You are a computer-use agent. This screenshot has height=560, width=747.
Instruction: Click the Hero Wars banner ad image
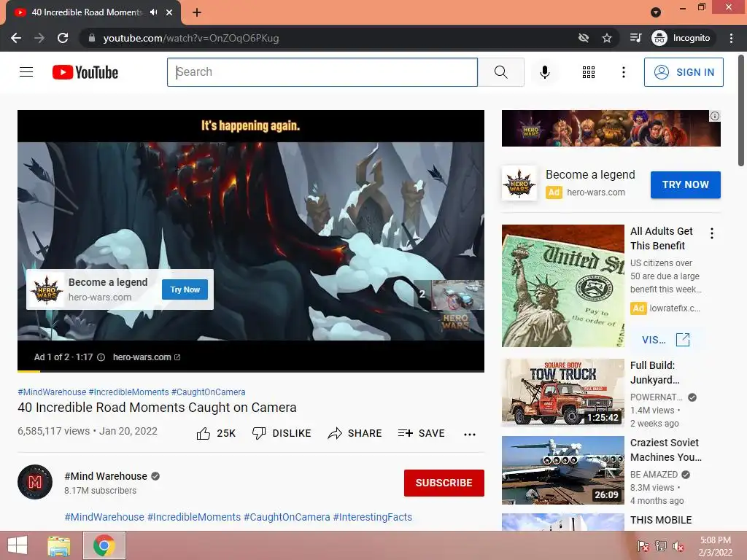(x=611, y=128)
